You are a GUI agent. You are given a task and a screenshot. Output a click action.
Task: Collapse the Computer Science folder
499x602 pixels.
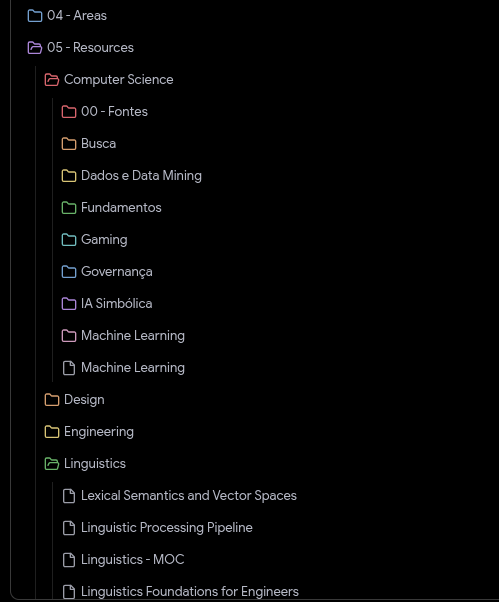[109, 79]
